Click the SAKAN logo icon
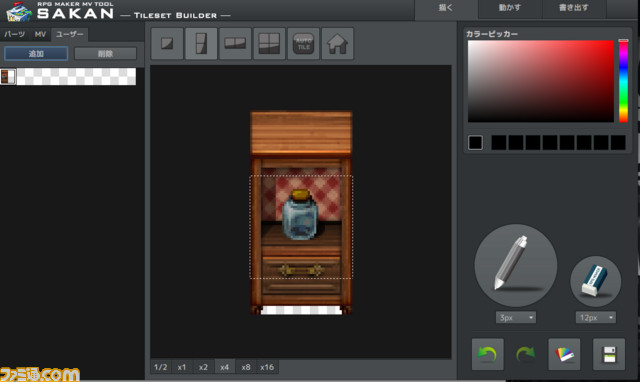640x382 pixels. tap(19, 11)
